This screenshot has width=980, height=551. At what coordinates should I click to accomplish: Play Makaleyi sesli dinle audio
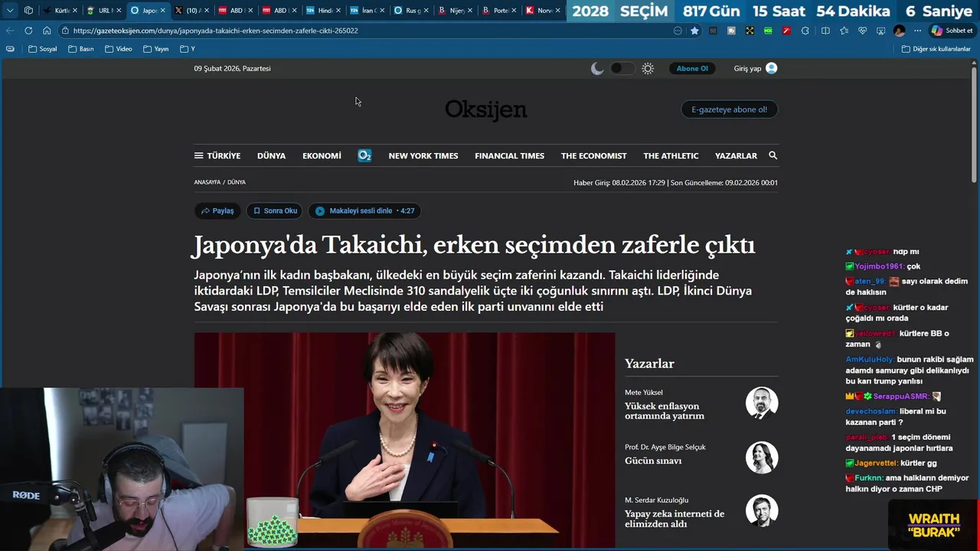click(364, 211)
